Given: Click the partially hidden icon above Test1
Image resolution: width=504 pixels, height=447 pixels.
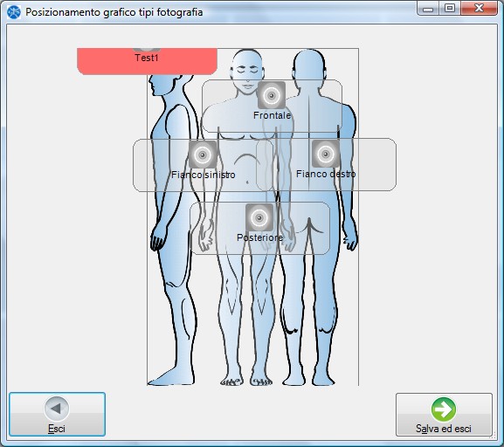Looking at the screenshot, I should click(147, 50).
